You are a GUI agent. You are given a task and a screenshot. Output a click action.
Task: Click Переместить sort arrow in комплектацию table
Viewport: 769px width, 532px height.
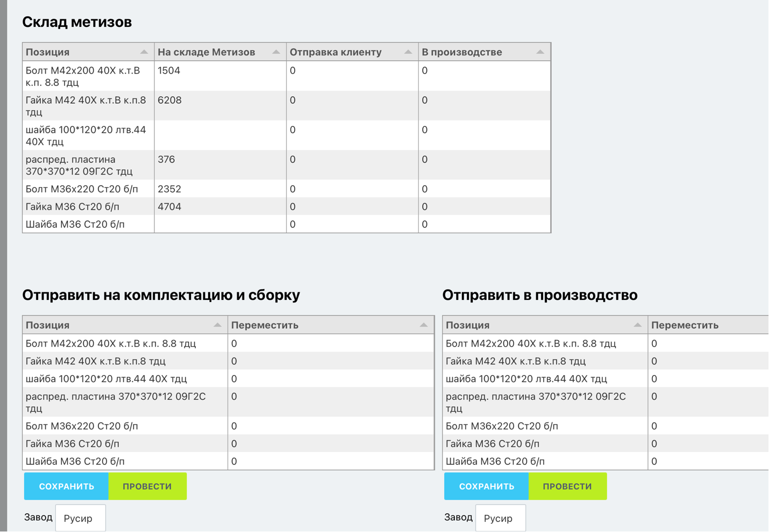point(424,325)
